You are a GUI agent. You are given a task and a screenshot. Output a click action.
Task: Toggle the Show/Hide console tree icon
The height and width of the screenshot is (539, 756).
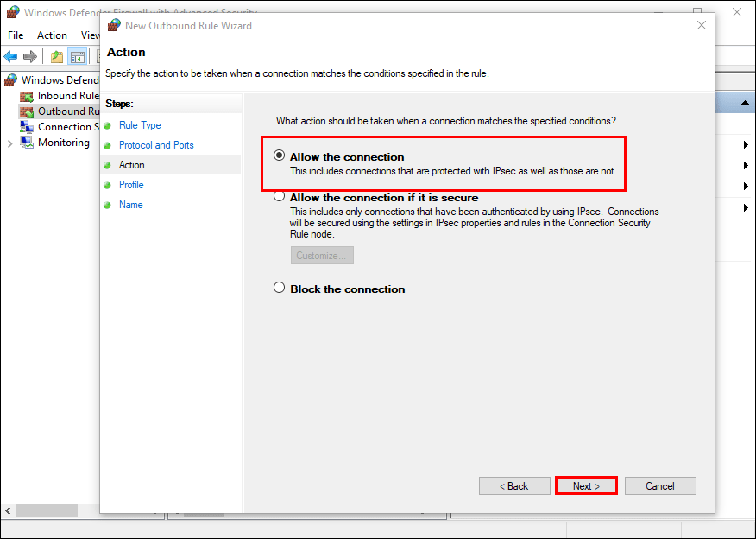77,56
